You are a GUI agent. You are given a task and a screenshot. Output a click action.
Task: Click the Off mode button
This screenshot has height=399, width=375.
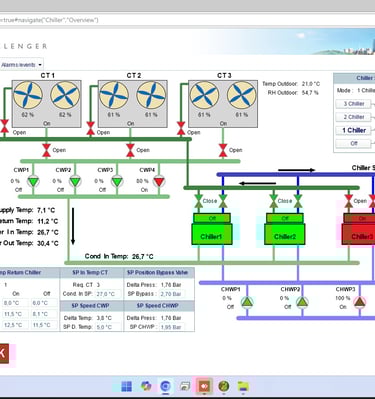[x=354, y=143]
